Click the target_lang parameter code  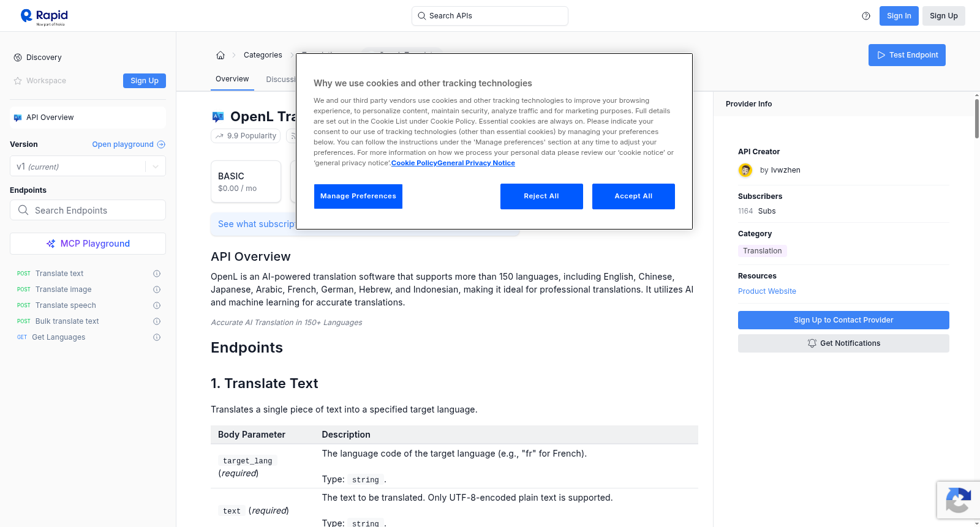pos(247,461)
